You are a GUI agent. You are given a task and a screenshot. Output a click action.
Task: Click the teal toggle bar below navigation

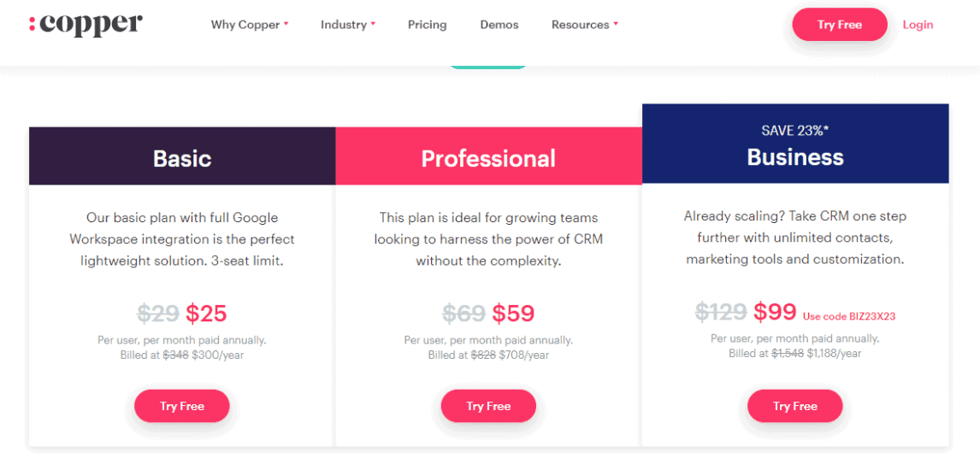tap(488, 66)
